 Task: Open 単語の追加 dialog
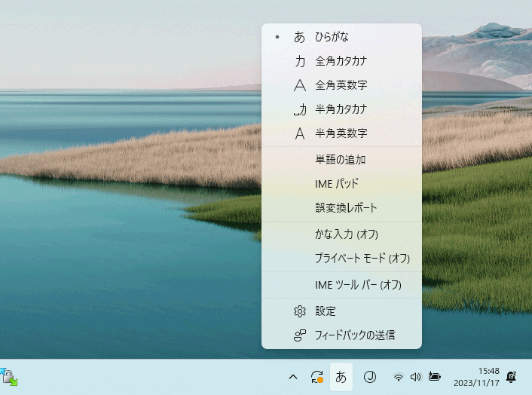(x=340, y=159)
